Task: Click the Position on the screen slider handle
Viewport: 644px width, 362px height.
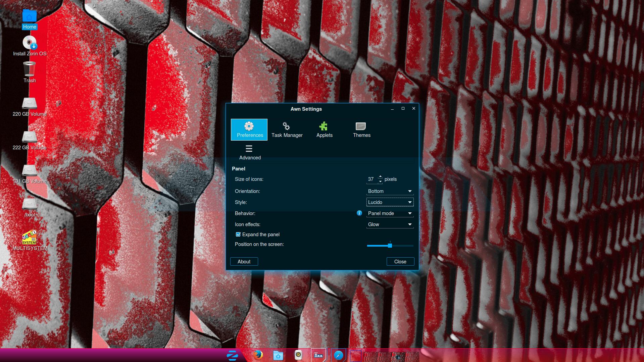Action: pos(390,246)
